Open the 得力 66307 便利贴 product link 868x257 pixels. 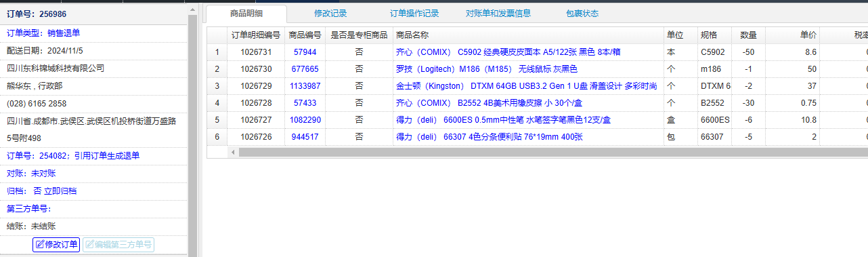pyautogui.click(x=490, y=137)
